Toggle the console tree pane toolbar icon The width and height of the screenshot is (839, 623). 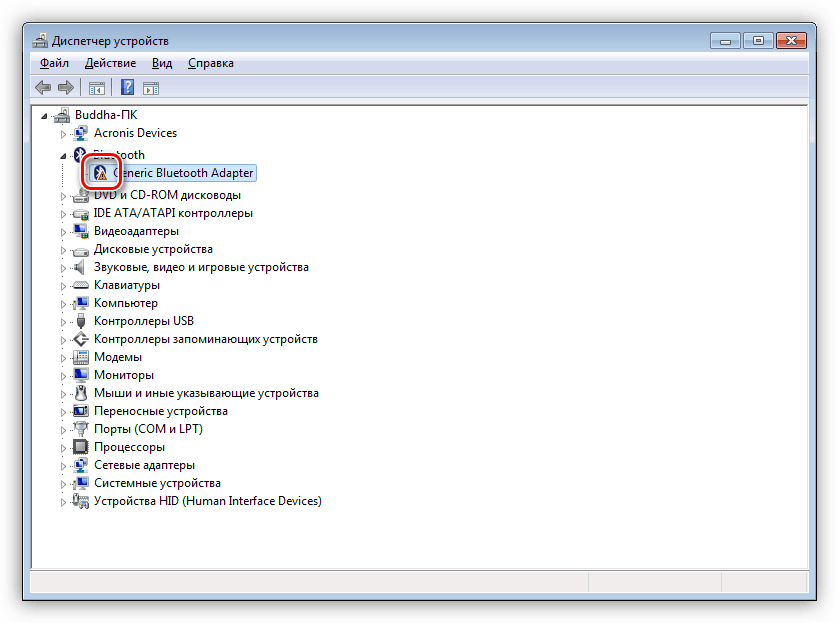click(96, 88)
